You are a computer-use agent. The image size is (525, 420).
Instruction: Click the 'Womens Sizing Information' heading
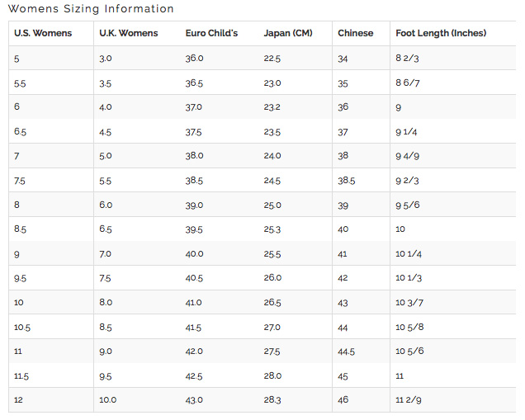pyautogui.click(x=91, y=8)
